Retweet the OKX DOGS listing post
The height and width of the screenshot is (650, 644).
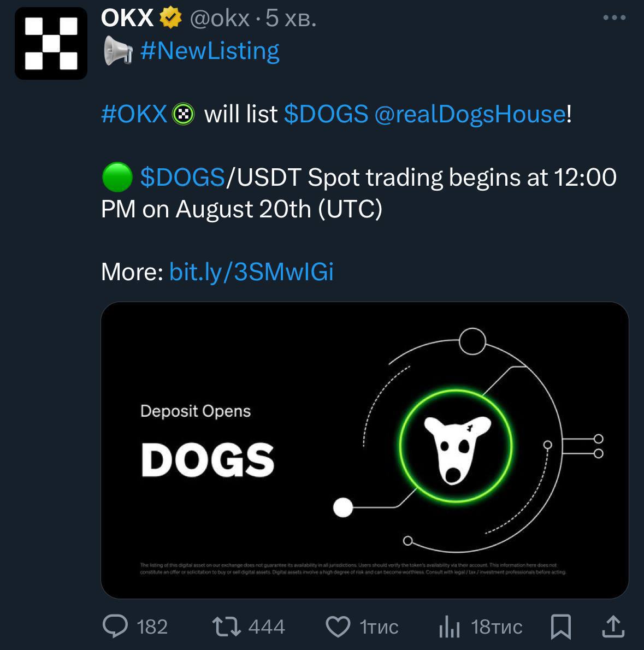pyautogui.click(x=227, y=626)
